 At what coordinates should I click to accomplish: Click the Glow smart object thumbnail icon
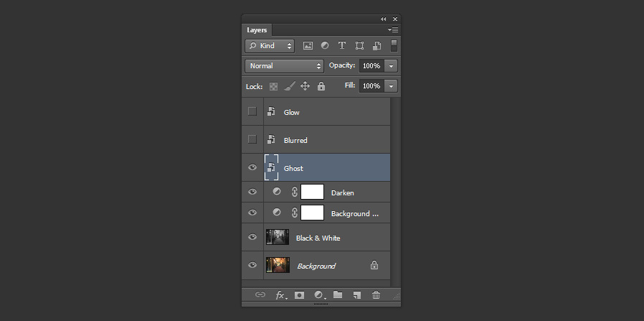click(271, 111)
